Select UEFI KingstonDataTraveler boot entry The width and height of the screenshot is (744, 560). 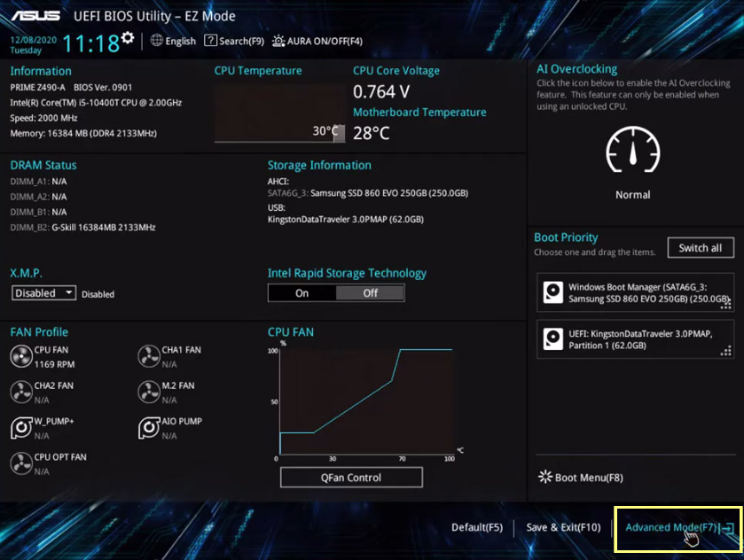tap(635, 339)
